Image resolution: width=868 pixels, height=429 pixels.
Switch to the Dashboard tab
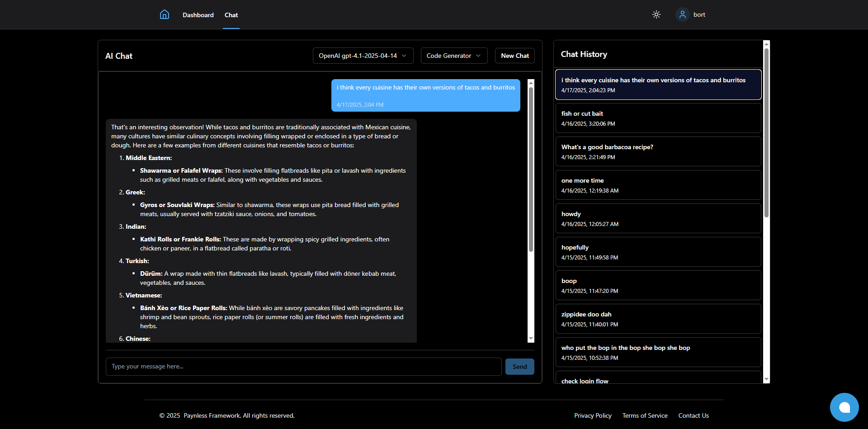click(198, 14)
